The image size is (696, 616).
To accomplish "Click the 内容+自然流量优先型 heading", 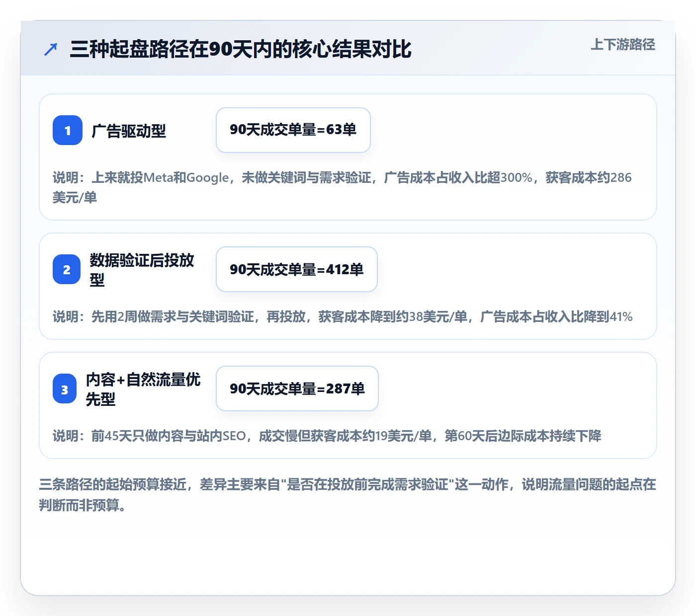I will (143, 388).
